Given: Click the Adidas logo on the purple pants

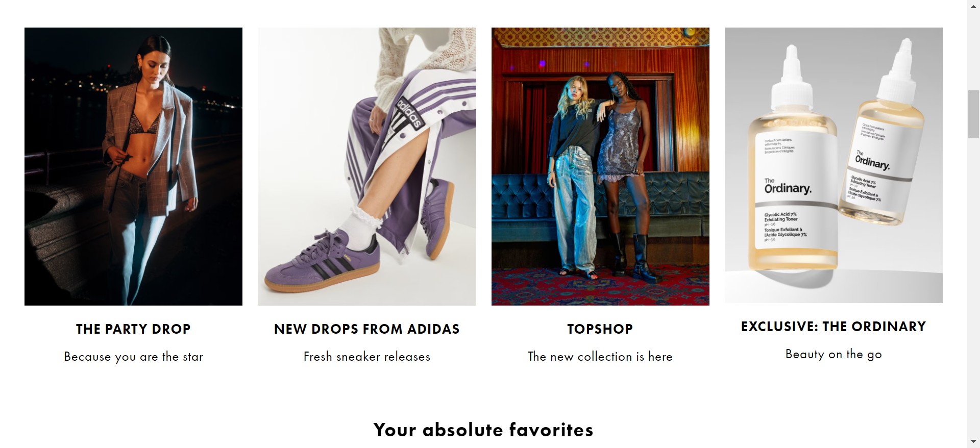Looking at the screenshot, I should (409, 112).
